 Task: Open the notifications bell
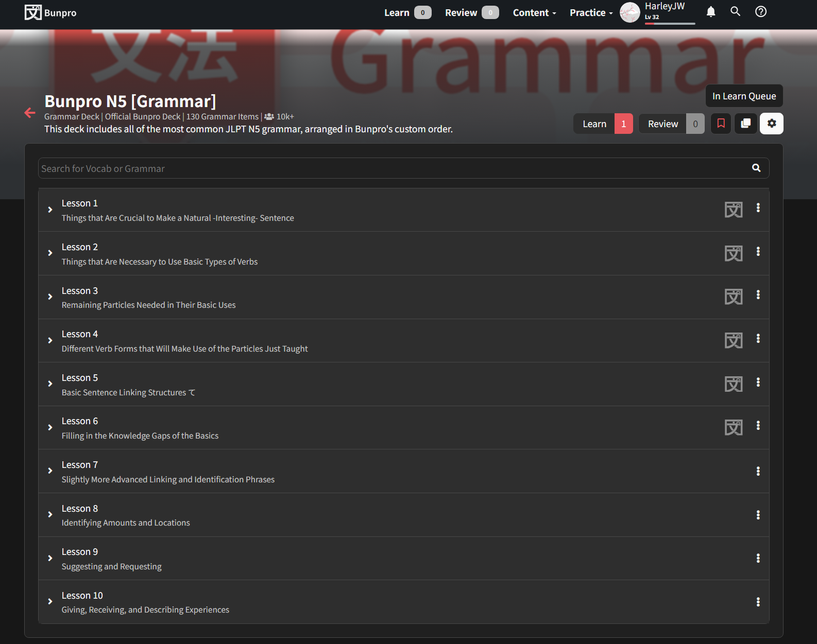[711, 12]
